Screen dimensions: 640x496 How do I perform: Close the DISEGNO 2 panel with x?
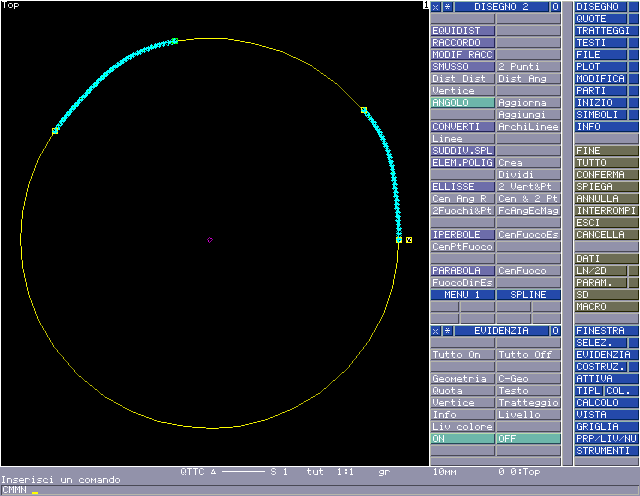coord(436,7)
